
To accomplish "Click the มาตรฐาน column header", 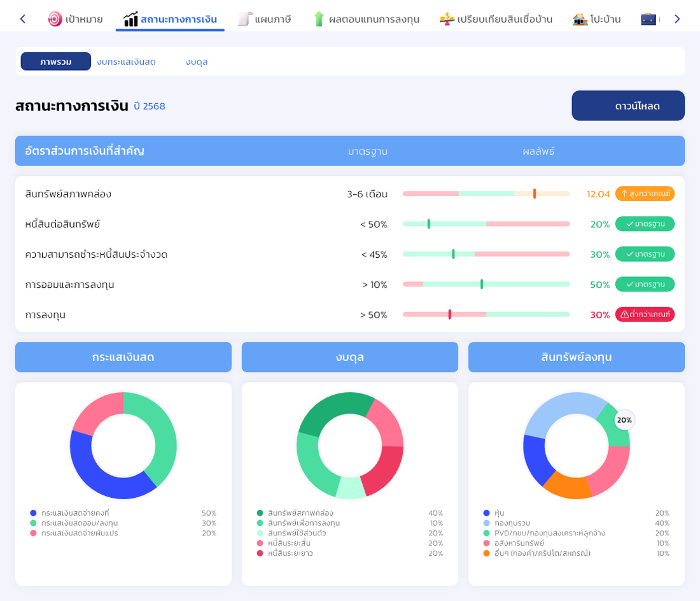I will coord(367,152).
